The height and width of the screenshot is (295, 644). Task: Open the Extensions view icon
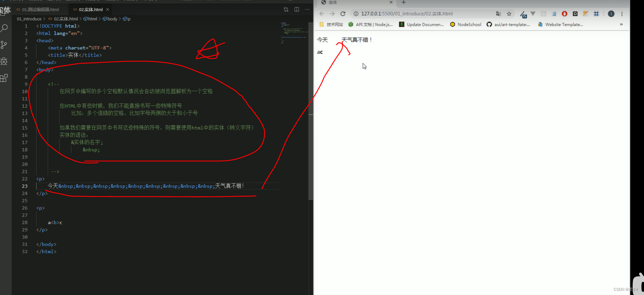4,78
